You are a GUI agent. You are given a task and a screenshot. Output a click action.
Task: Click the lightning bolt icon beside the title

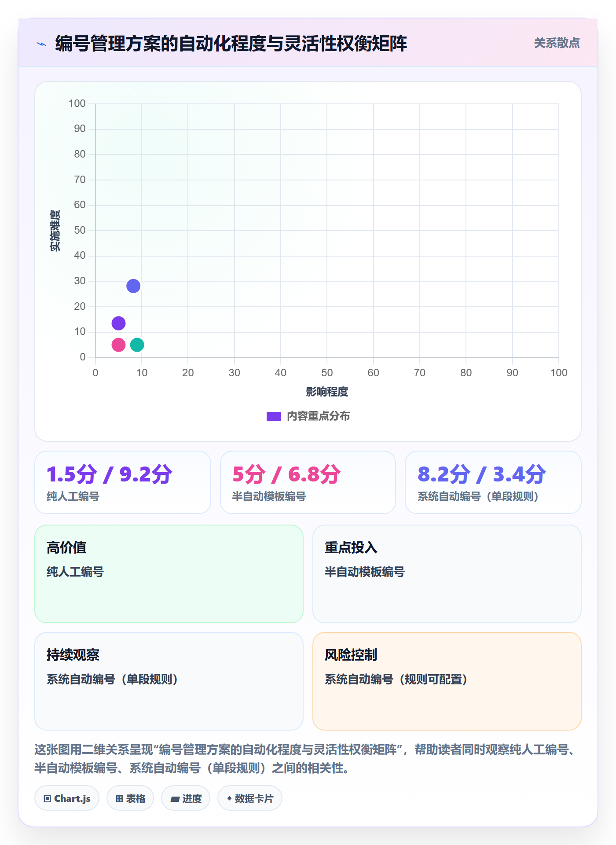[42, 44]
